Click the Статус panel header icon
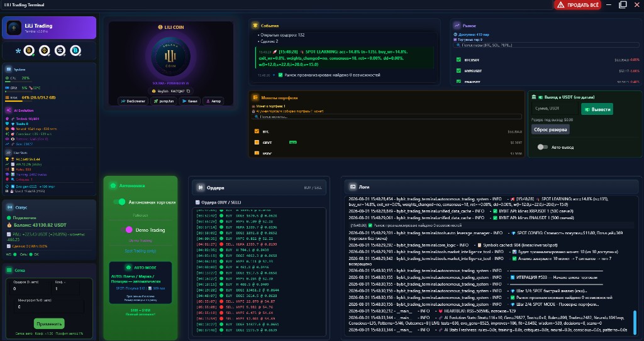644x341 pixels. [9, 207]
